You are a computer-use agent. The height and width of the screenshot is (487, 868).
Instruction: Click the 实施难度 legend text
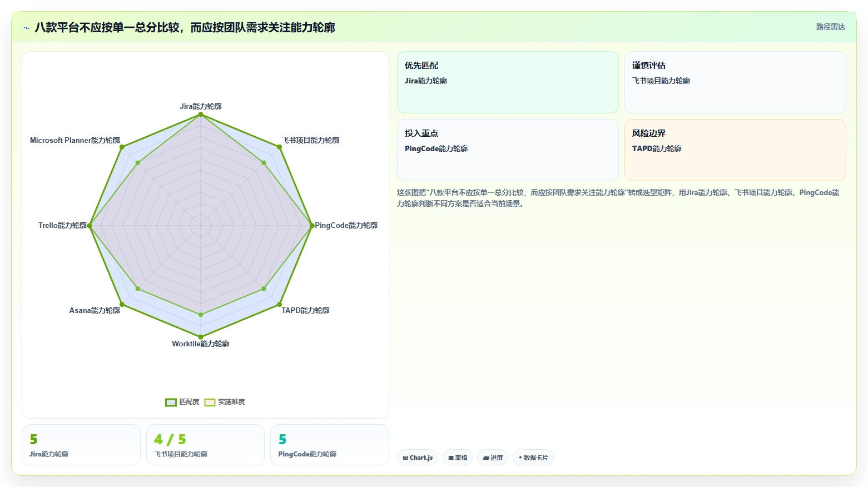231,402
